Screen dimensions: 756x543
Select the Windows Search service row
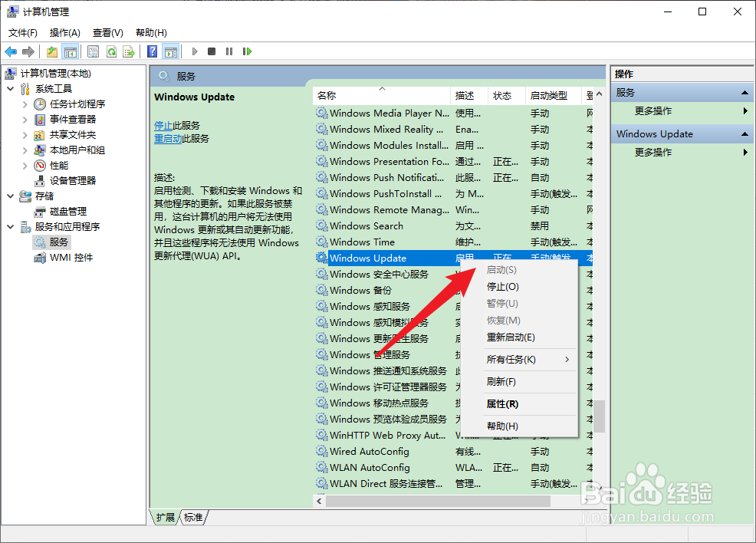(x=453, y=226)
